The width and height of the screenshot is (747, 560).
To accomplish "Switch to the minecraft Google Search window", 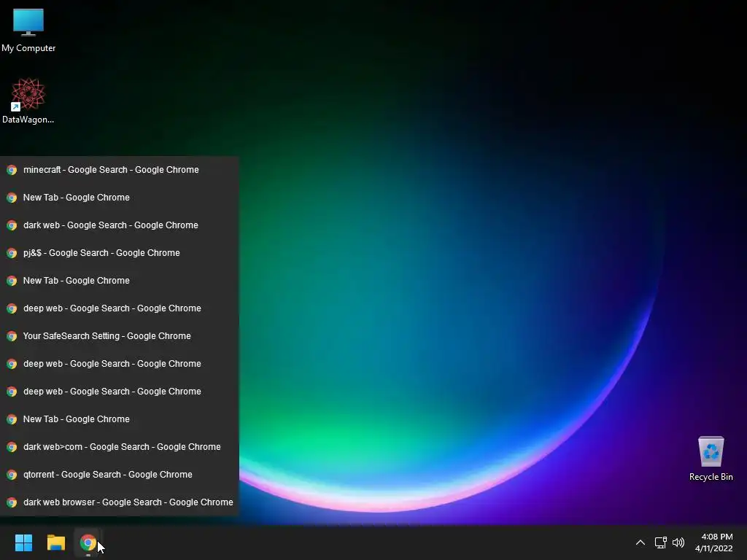I will click(x=119, y=169).
